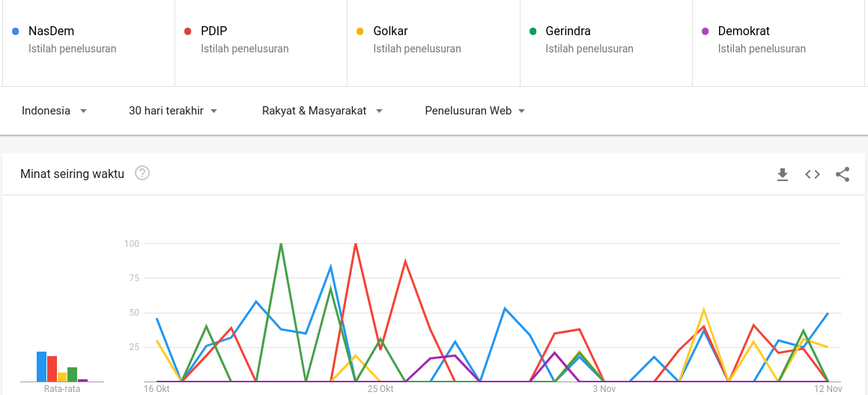This screenshot has width=868, height=395.
Task: Click the yellow Golkar average bar
Action: click(62, 377)
